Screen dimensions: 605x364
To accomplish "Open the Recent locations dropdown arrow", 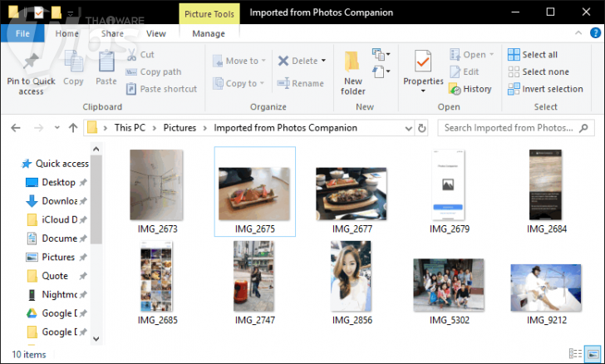I will click(x=57, y=127).
